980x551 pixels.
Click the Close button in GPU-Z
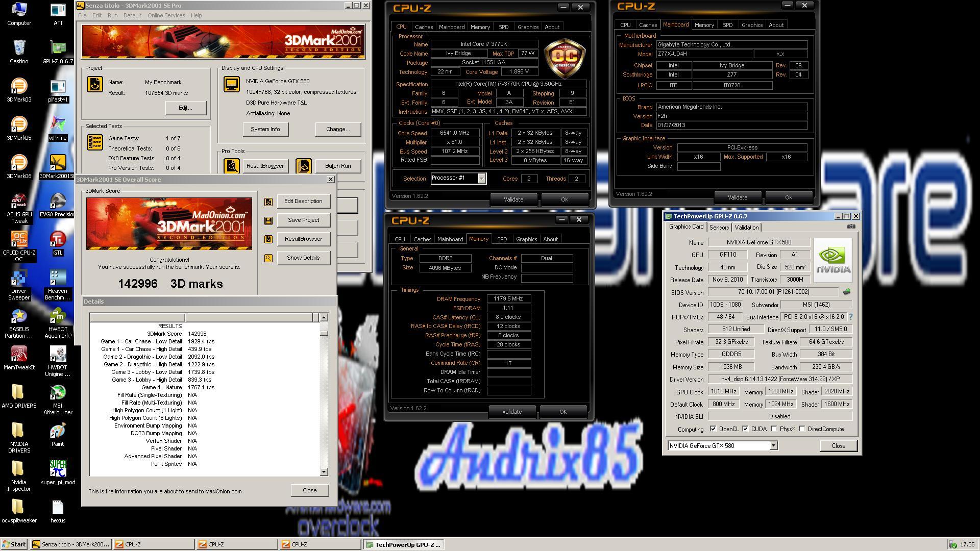click(x=838, y=446)
